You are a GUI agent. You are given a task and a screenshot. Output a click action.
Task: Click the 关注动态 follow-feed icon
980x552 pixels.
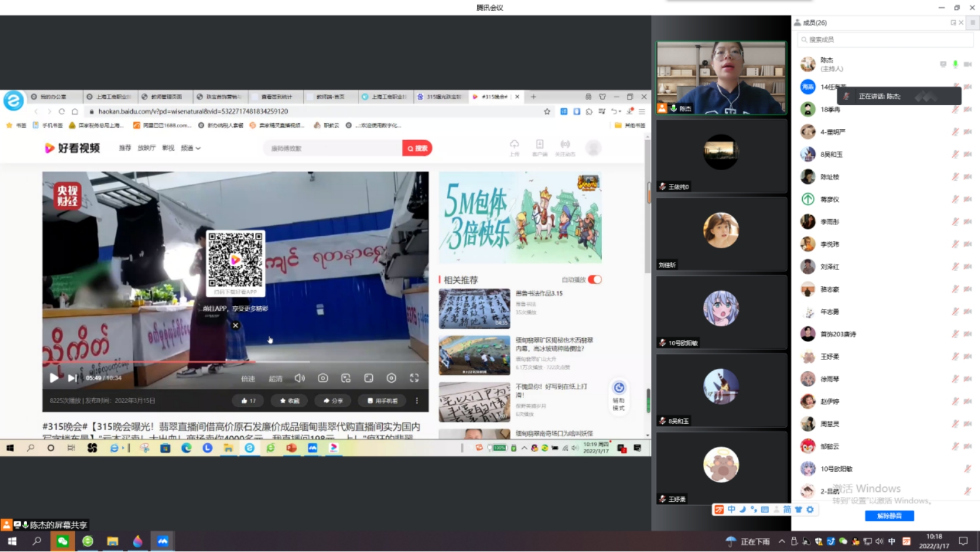click(x=565, y=148)
